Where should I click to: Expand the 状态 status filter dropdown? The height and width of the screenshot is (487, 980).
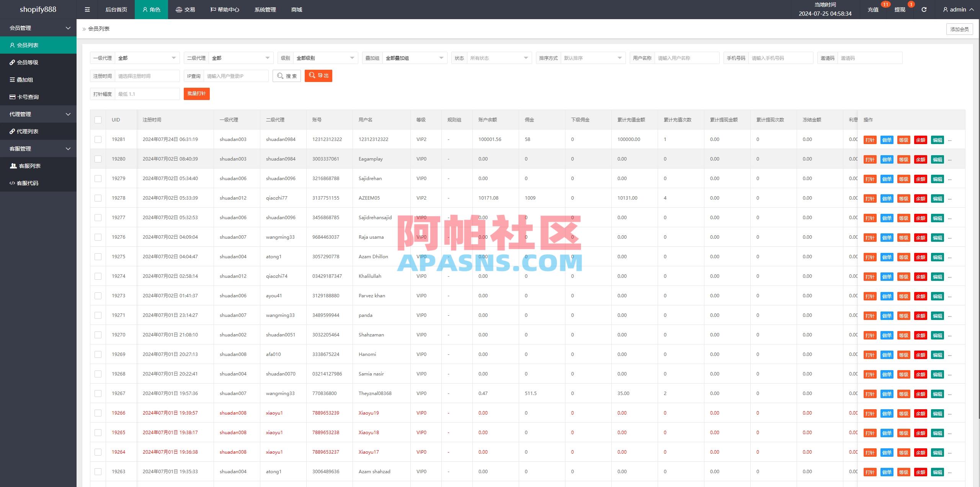click(500, 58)
